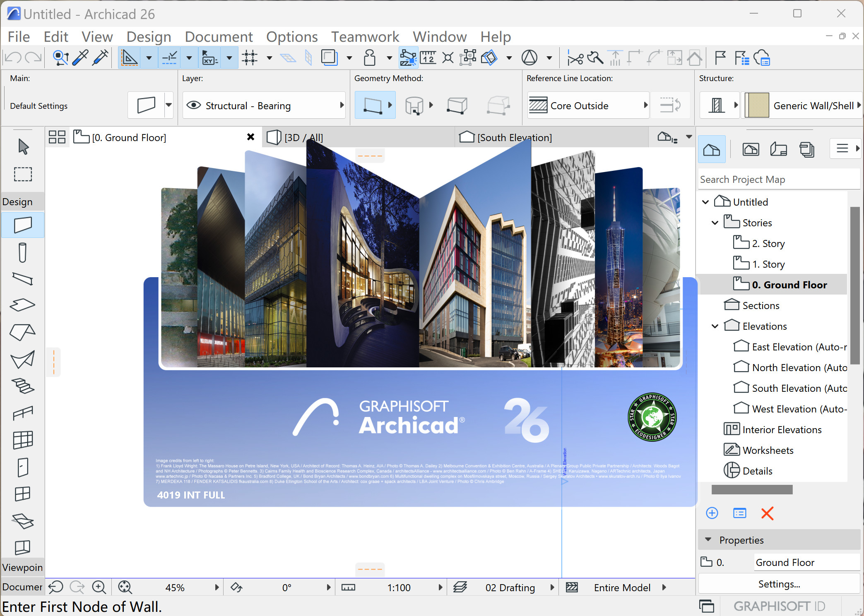Delete story with red X button
864x616 pixels.
click(767, 513)
